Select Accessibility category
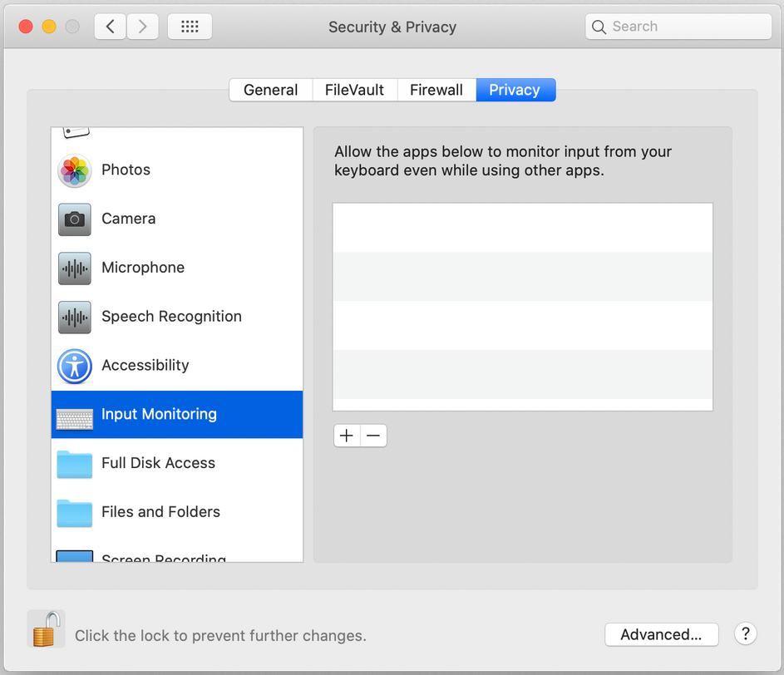Screen dimensions: 784x675 pos(177,366)
